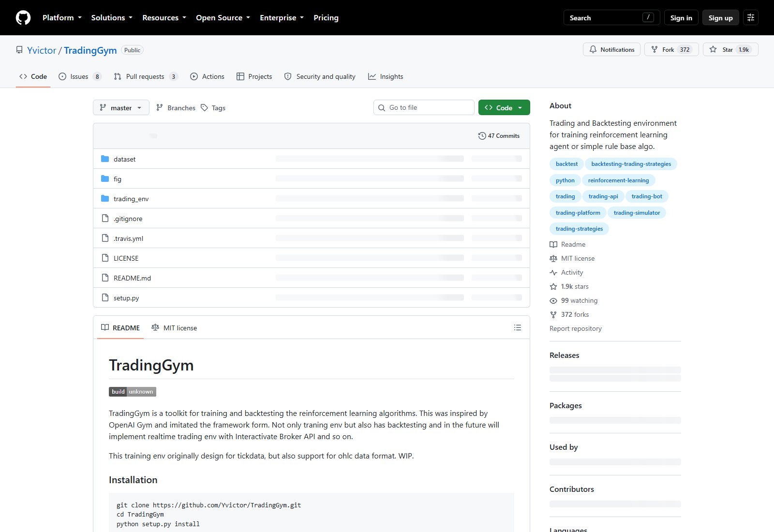Switch to the Issues tab
774x532 pixels.
[x=80, y=76]
